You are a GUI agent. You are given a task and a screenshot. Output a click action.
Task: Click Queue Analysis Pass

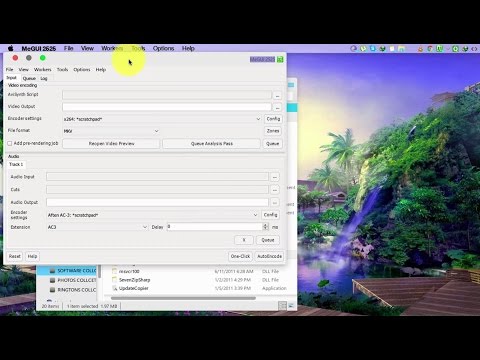coord(212,144)
